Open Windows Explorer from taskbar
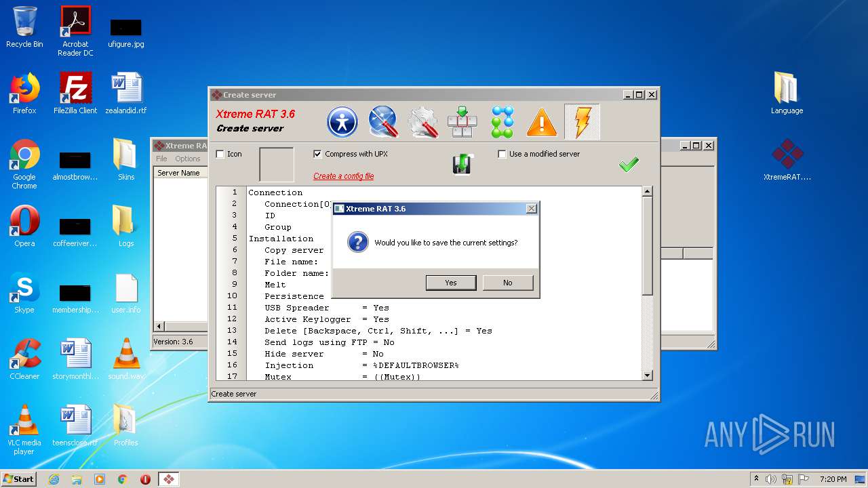Image resolution: width=868 pixels, height=488 pixels. click(x=77, y=479)
